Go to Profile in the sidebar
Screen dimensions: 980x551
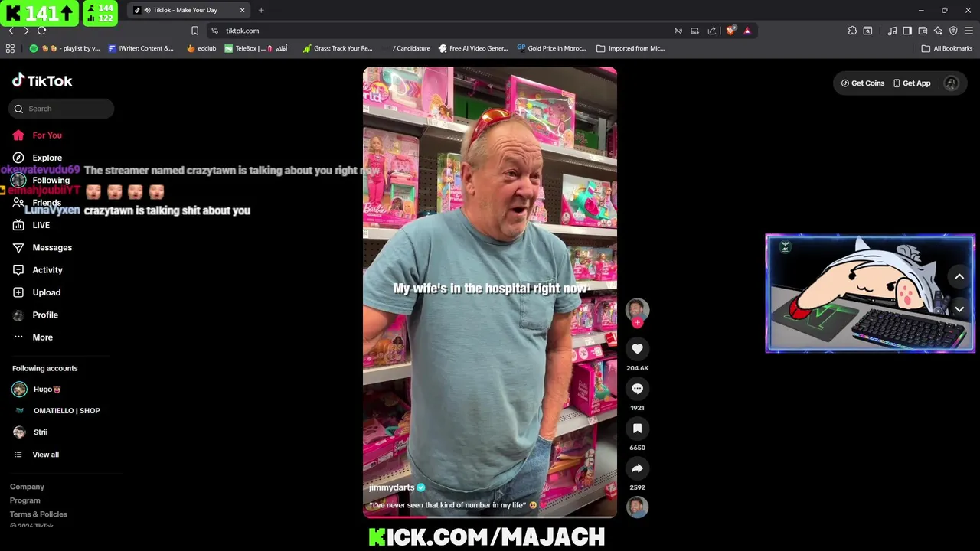click(45, 315)
